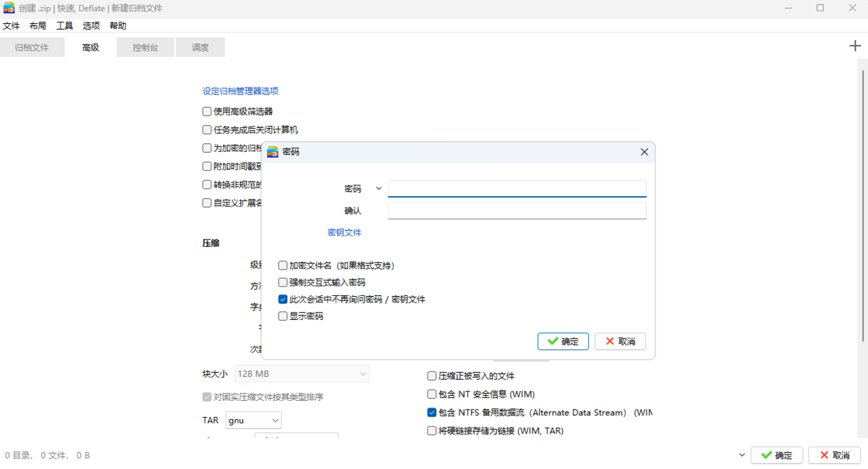Enable the 加密文件名 checkbox
Screen dimensions: 868x469
282,265
